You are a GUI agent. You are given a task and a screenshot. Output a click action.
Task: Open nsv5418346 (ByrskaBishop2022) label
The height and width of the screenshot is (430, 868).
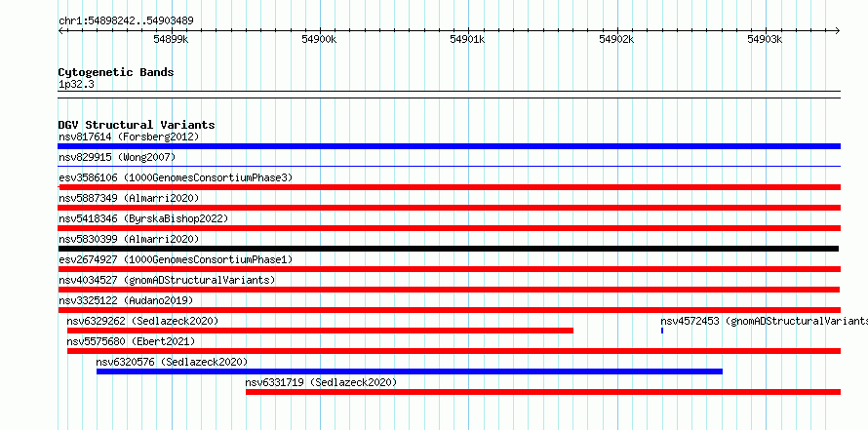coord(143,218)
